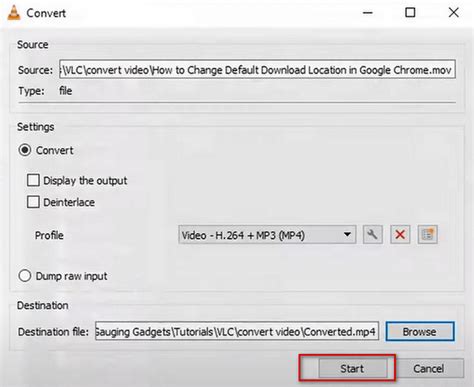Close the Convert dialog
The width and height of the screenshot is (474, 387).
[453, 13]
